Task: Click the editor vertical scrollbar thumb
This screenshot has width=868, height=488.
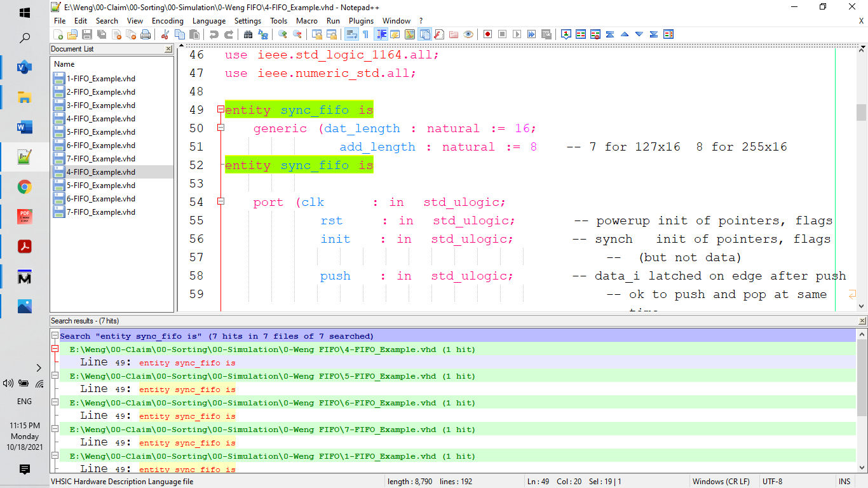Action: [862, 112]
